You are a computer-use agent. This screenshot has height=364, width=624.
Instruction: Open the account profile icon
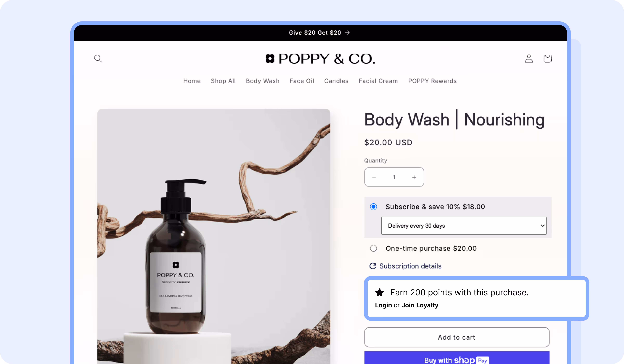click(529, 59)
